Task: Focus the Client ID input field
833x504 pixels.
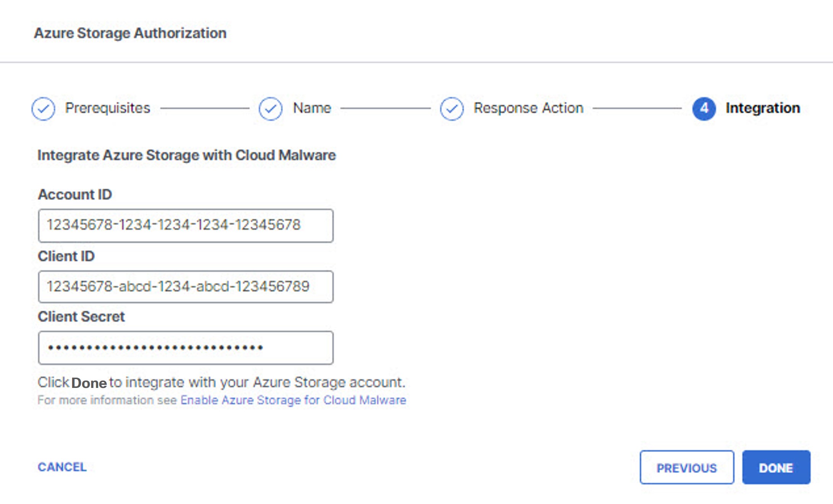Action: click(x=186, y=287)
